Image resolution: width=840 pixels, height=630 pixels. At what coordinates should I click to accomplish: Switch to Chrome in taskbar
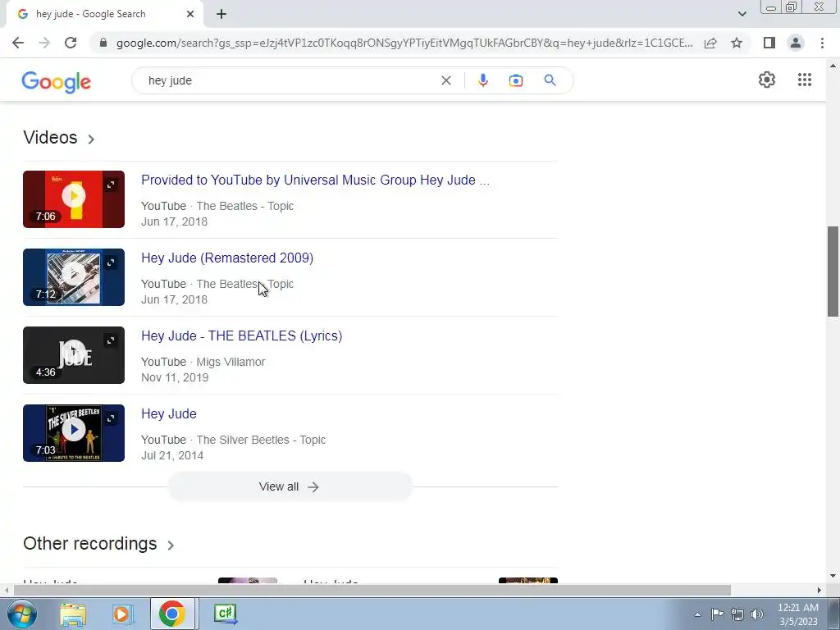(x=172, y=614)
